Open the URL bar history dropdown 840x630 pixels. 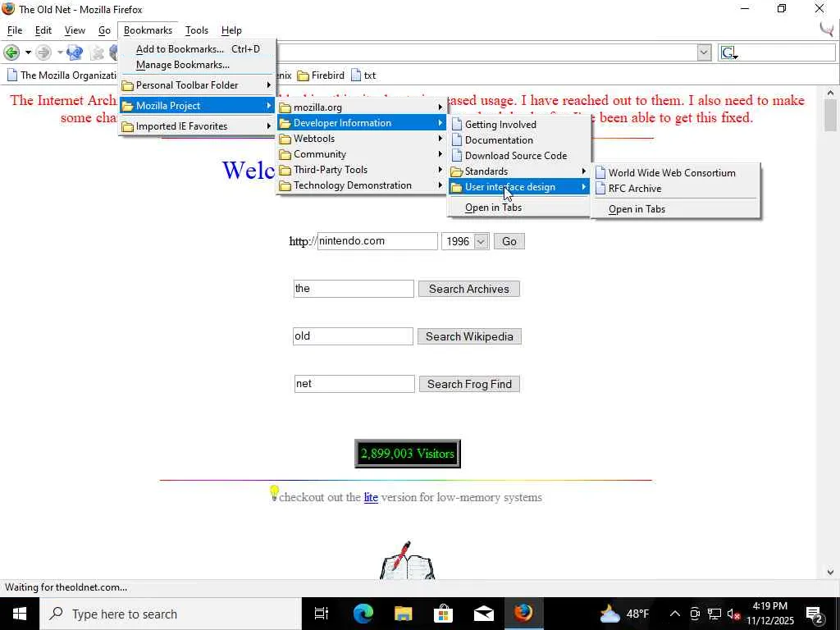click(704, 52)
